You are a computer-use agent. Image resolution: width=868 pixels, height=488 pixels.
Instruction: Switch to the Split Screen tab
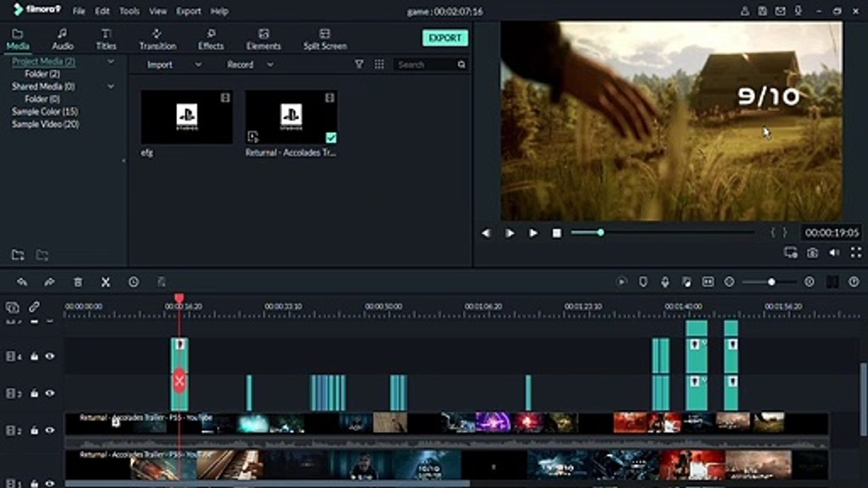(325, 39)
